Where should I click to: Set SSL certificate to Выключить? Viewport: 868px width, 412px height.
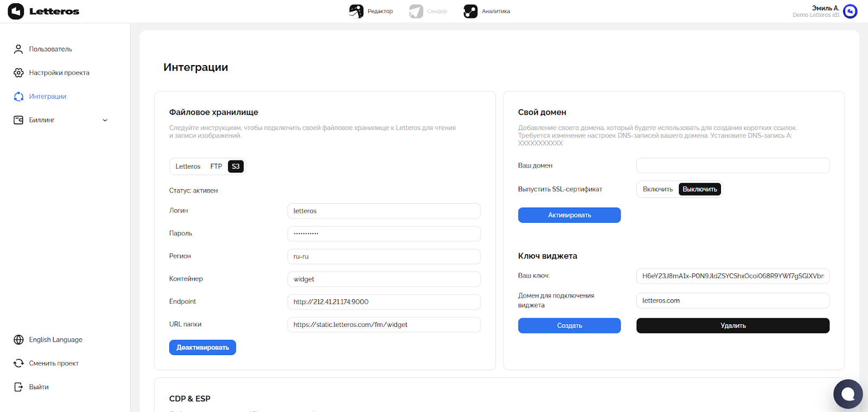pyautogui.click(x=699, y=189)
